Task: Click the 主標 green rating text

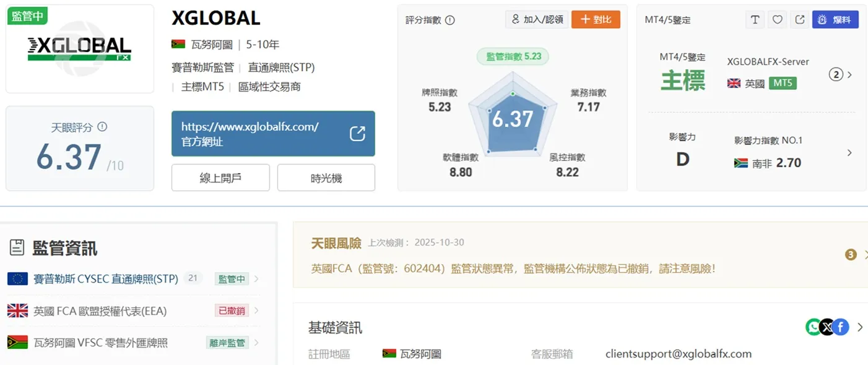Action: (x=683, y=80)
